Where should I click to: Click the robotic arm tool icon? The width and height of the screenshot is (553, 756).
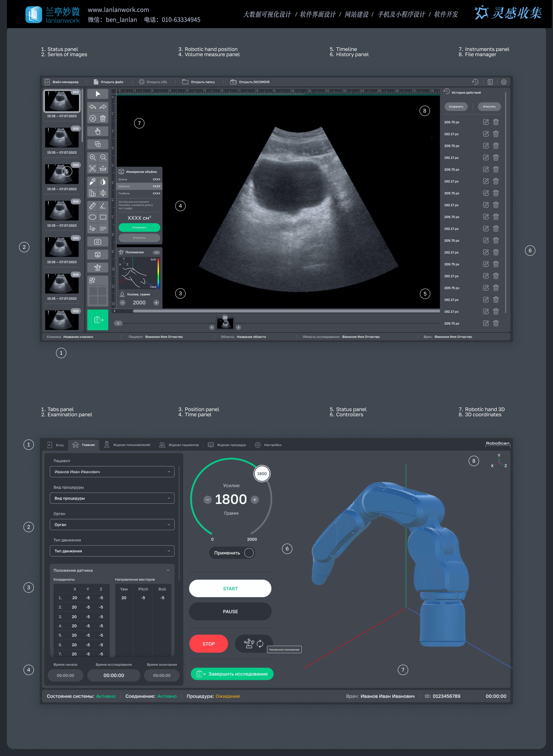[x=97, y=267]
